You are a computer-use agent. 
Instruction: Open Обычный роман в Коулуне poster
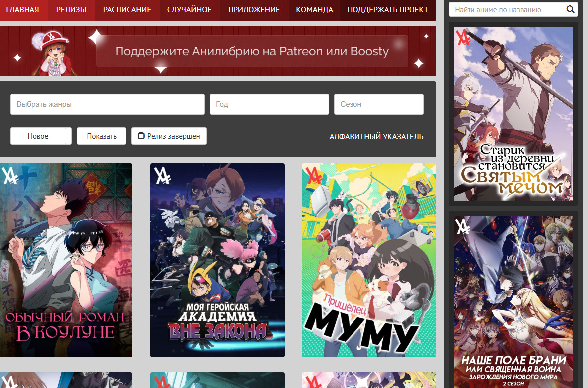coord(66,260)
